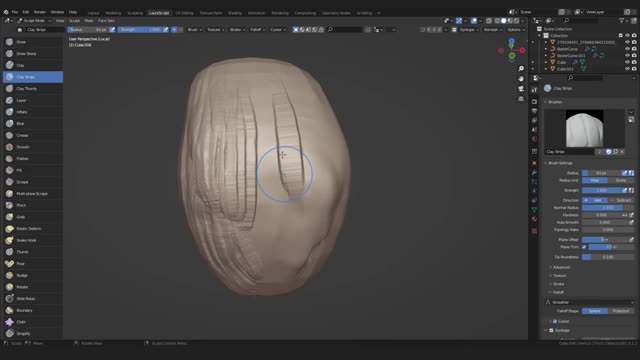Select the Rotate brush tool
Image resolution: width=640 pixels, height=360 pixels.
coord(33,287)
